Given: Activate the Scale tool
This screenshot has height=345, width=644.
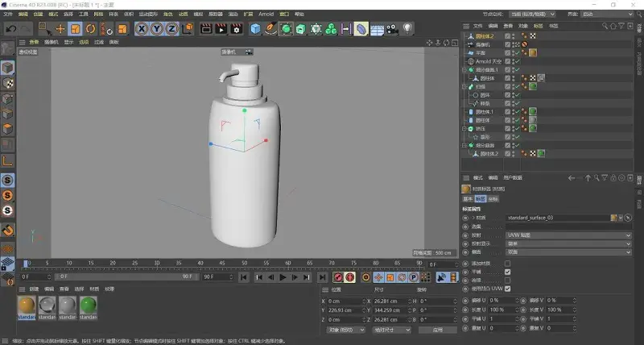Looking at the screenshot, I should tap(75, 29).
